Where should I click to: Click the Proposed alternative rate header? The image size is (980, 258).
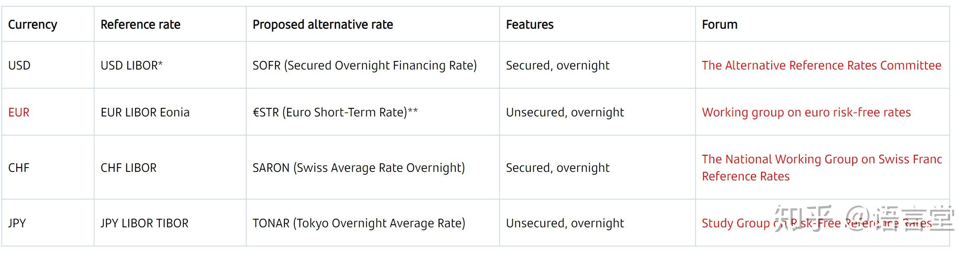[x=322, y=24]
